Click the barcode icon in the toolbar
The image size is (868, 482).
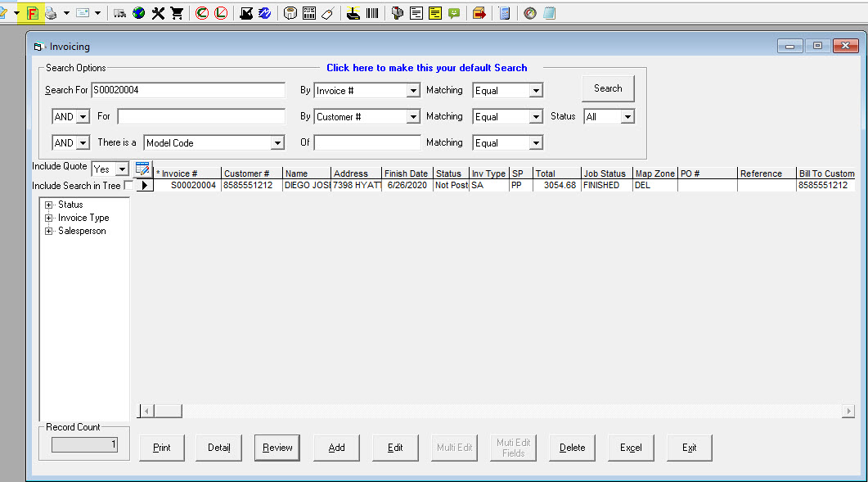tap(372, 13)
